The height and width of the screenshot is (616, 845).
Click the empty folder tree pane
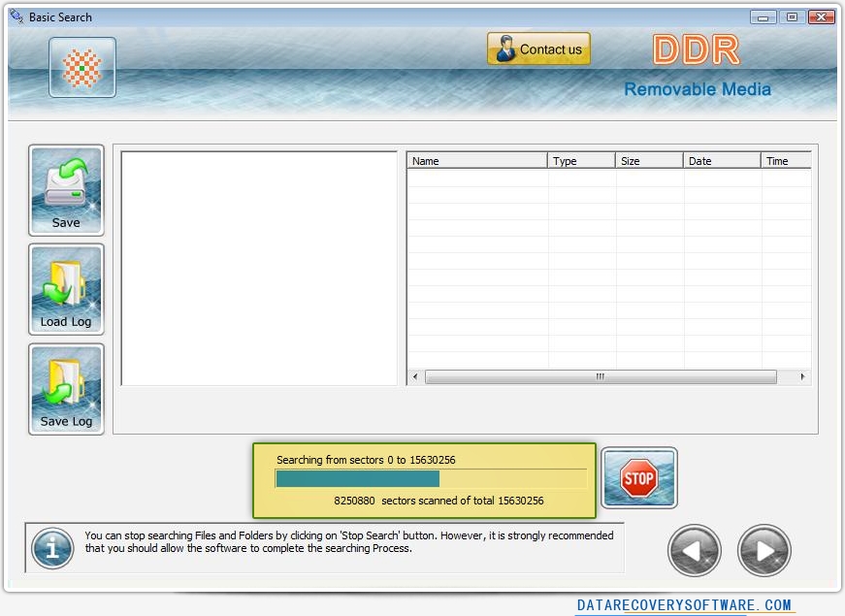click(x=259, y=269)
